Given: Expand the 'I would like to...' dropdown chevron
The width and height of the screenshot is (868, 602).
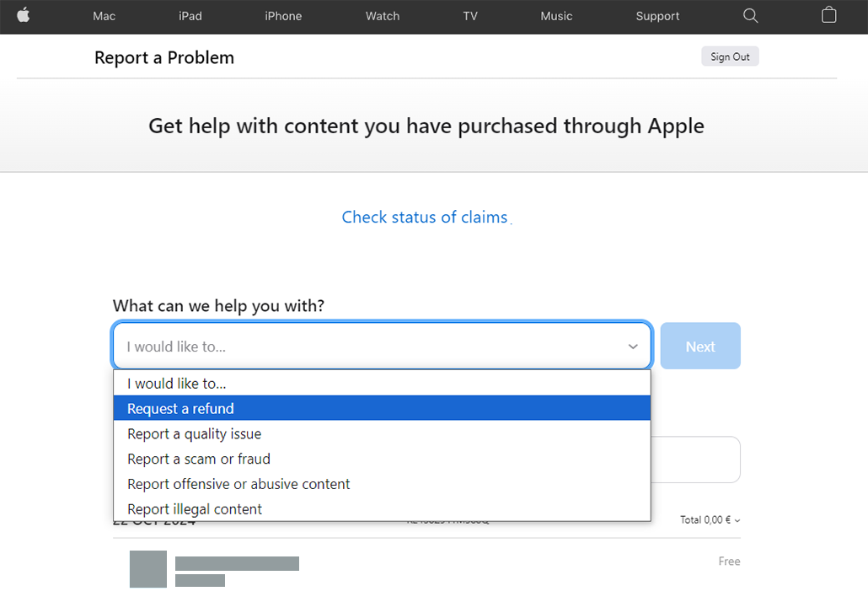Looking at the screenshot, I should click(x=633, y=347).
